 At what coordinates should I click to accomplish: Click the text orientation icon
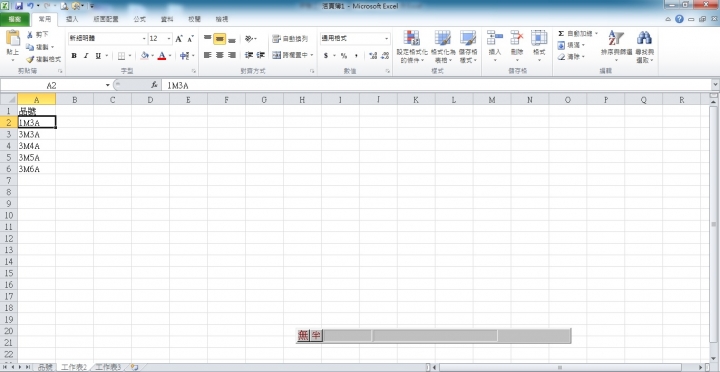(x=248, y=39)
